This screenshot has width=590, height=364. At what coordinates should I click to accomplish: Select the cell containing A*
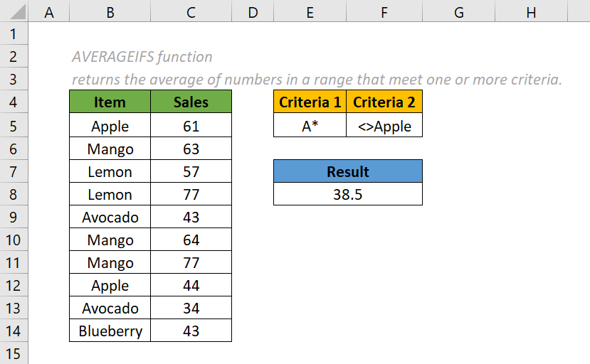tap(310, 126)
